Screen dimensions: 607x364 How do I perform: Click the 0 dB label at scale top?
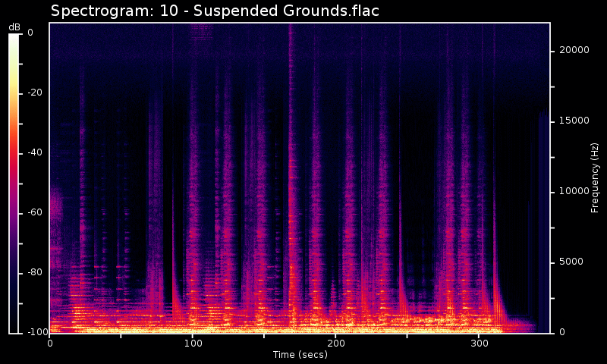(30, 33)
